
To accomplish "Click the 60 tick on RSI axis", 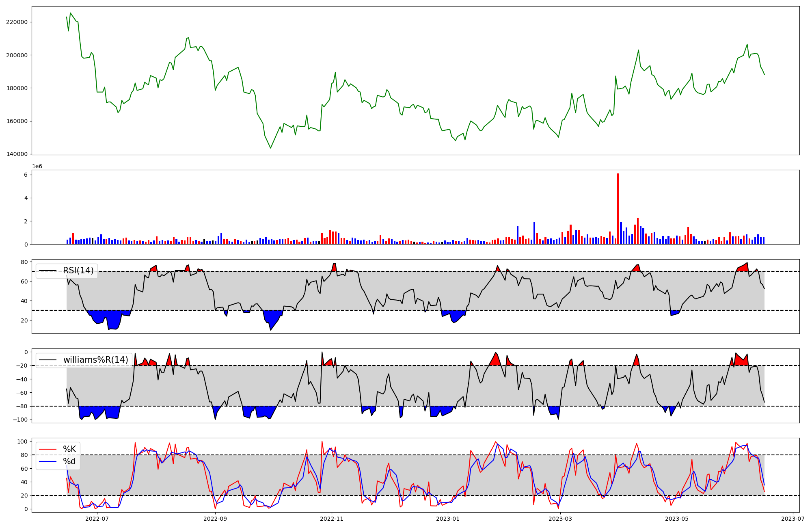I will [x=24, y=281].
